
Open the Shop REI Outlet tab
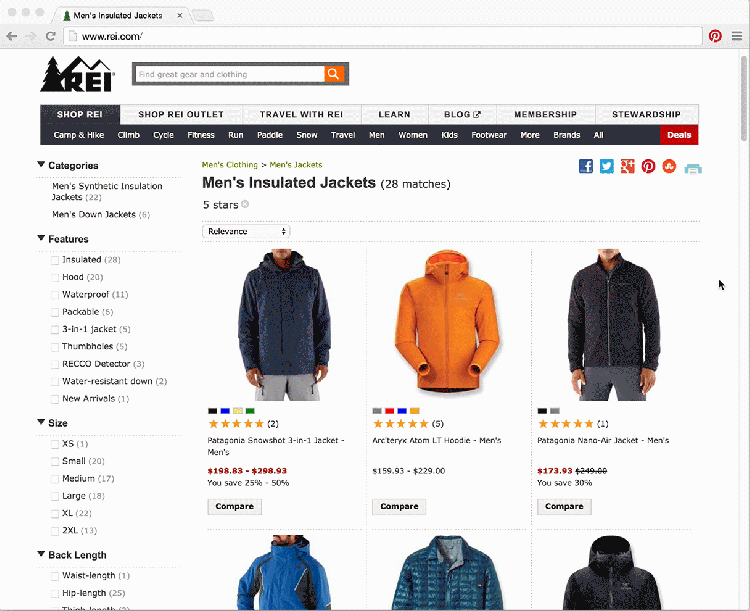(x=181, y=114)
